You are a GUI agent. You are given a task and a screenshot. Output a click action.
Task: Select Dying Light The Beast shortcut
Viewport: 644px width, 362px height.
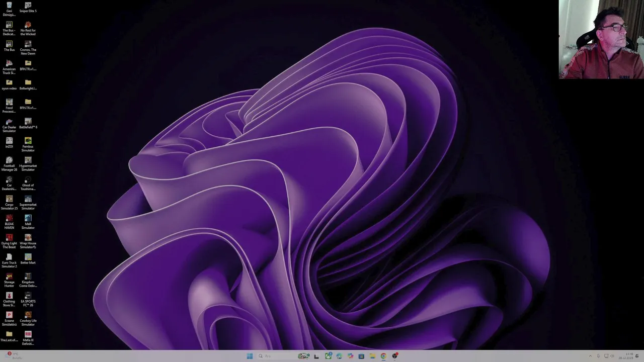[9, 241]
